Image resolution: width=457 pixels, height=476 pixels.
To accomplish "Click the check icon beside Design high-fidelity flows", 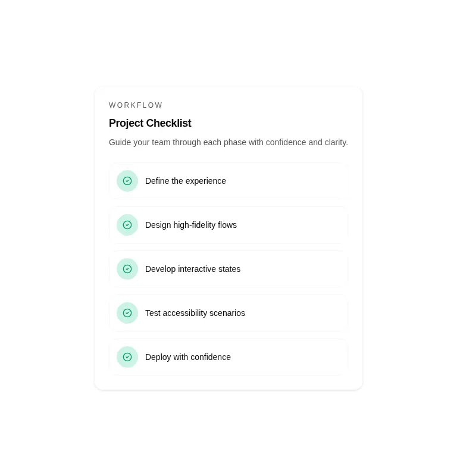I will pyautogui.click(x=127, y=225).
